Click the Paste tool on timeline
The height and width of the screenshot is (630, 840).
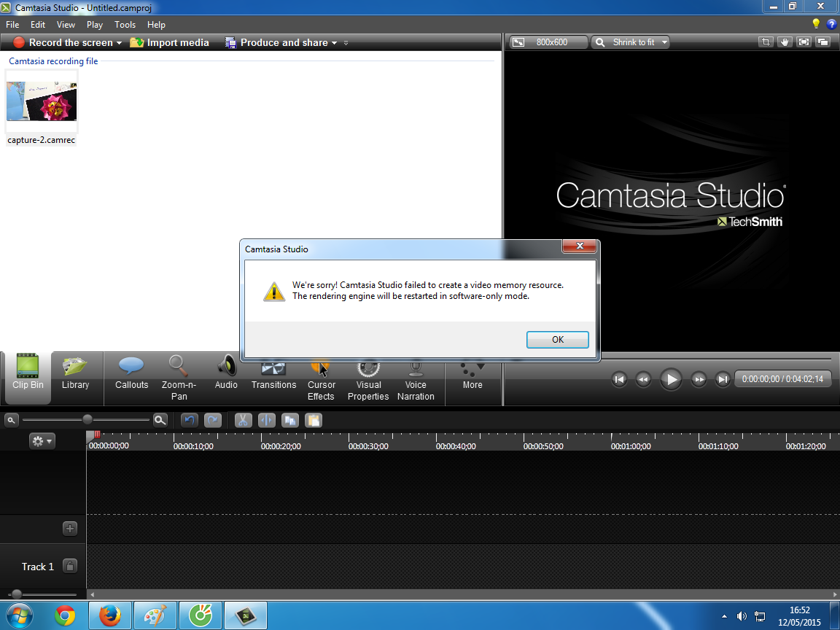[314, 420]
